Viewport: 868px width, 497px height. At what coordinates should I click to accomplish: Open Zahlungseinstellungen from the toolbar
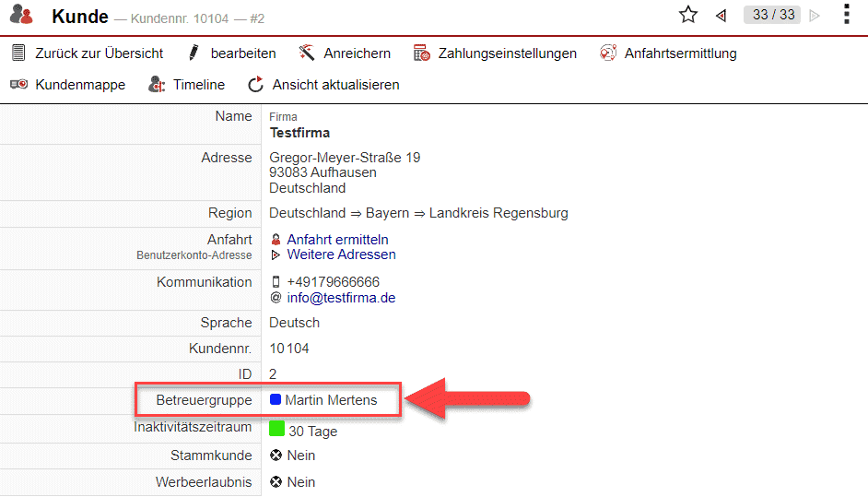pos(495,53)
